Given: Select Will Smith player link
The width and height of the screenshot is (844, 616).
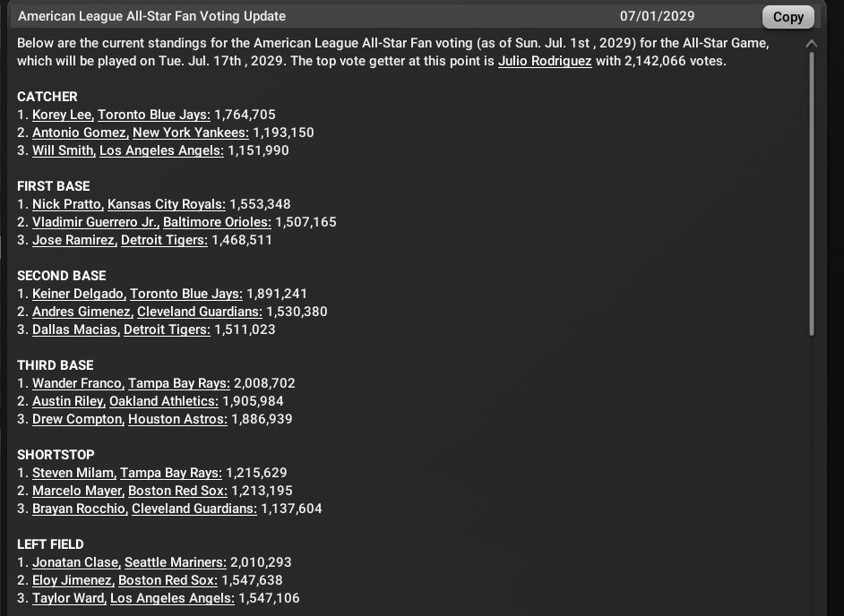Looking at the screenshot, I should [64, 150].
